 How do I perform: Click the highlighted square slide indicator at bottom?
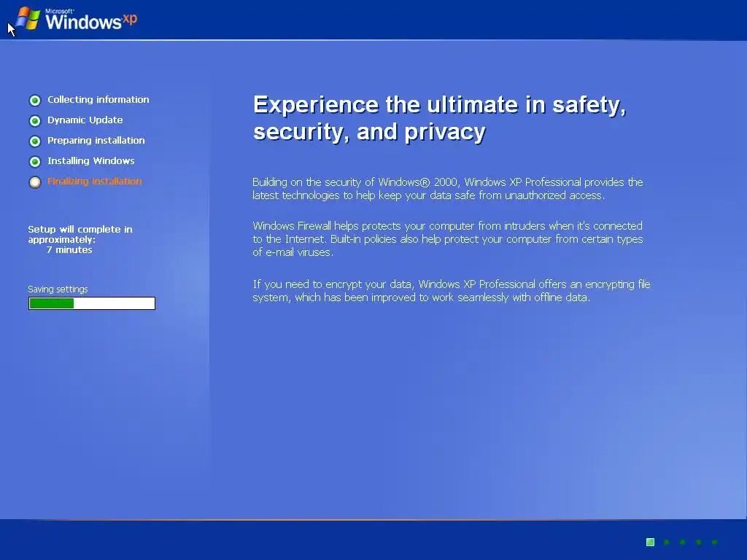pyautogui.click(x=650, y=542)
